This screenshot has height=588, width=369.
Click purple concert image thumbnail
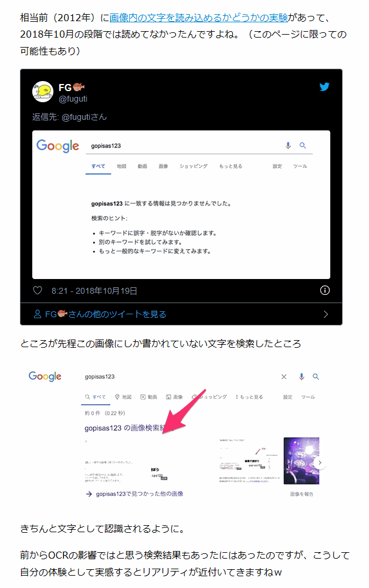301,461
